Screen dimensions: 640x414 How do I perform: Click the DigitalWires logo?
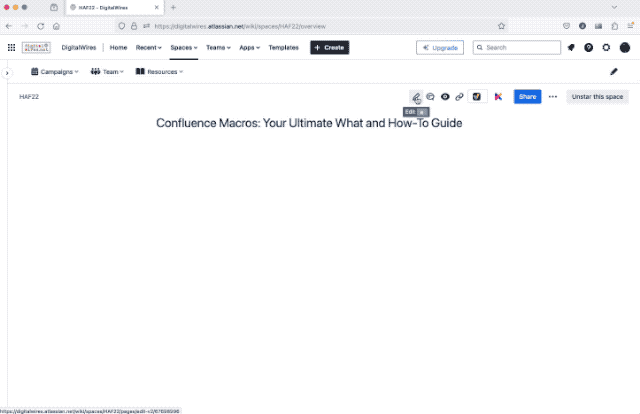click(x=36, y=48)
